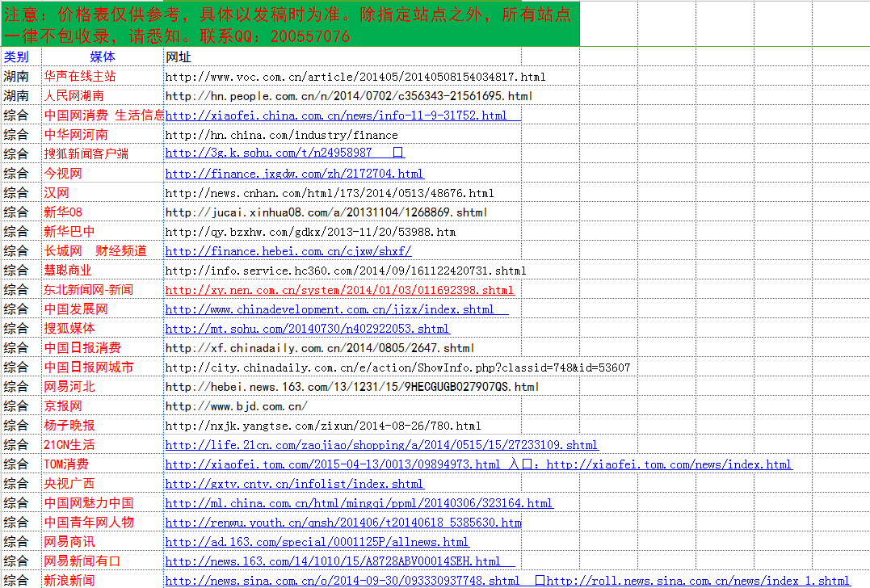Open the xiaofei.china.com.cn news link
Screen dimensions: 870x588
click(x=336, y=115)
